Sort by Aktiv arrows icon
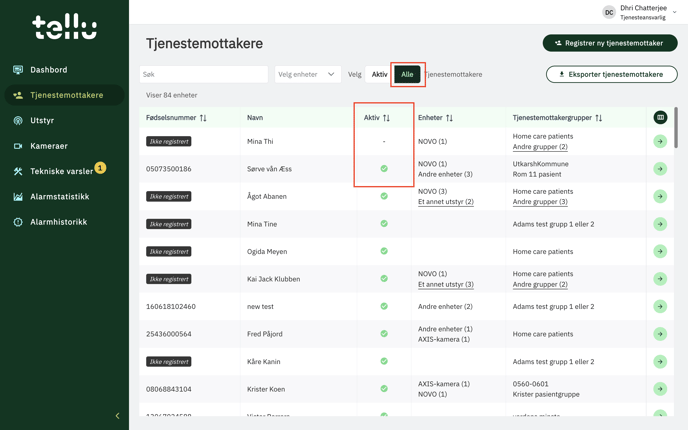The height and width of the screenshot is (430, 688). (386, 118)
